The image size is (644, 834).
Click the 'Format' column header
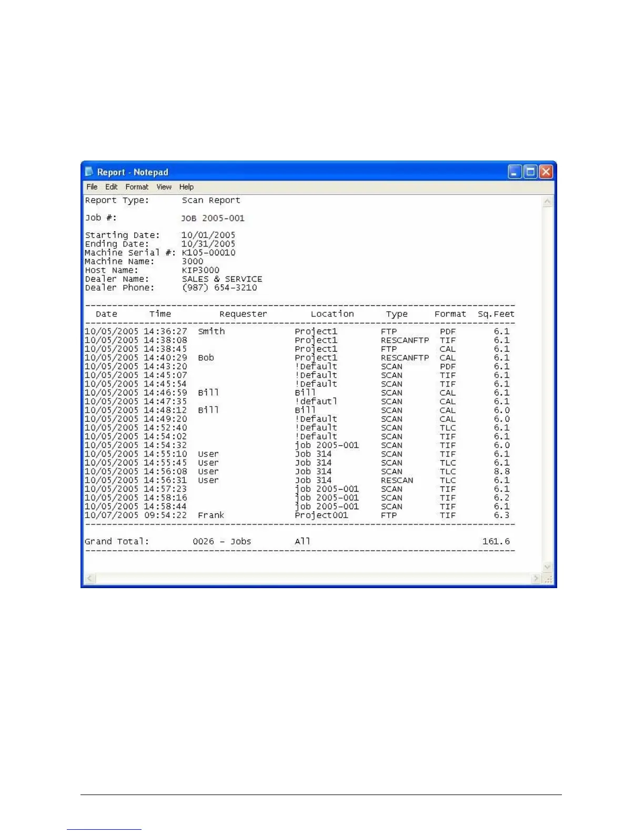pos(450,314)
